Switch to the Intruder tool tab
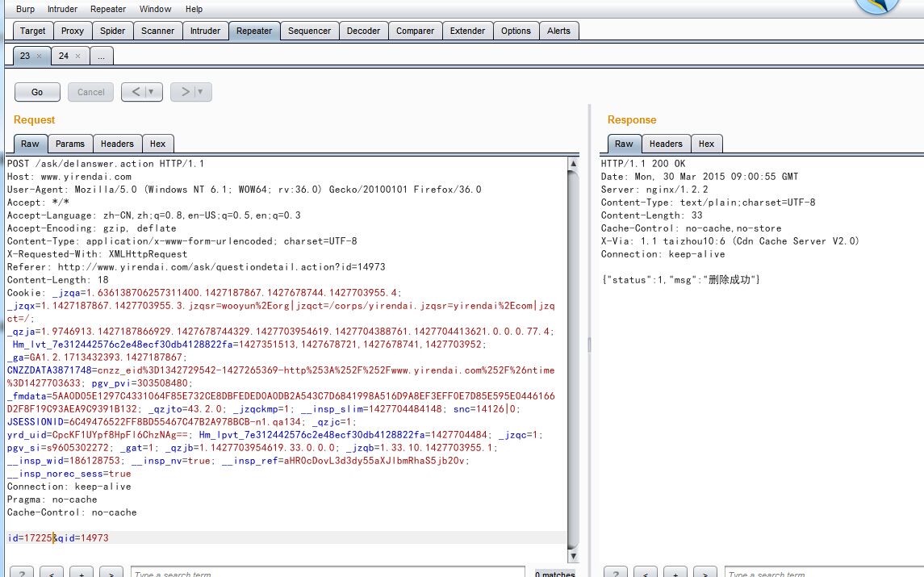This screenshot has height=577, width=924. 205,31
